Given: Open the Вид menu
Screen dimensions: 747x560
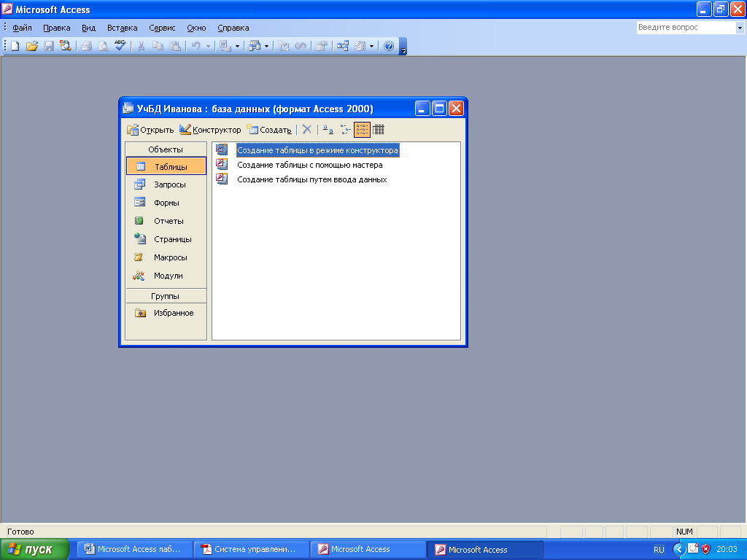Looking at the screenshot, I should click(88, 28).
